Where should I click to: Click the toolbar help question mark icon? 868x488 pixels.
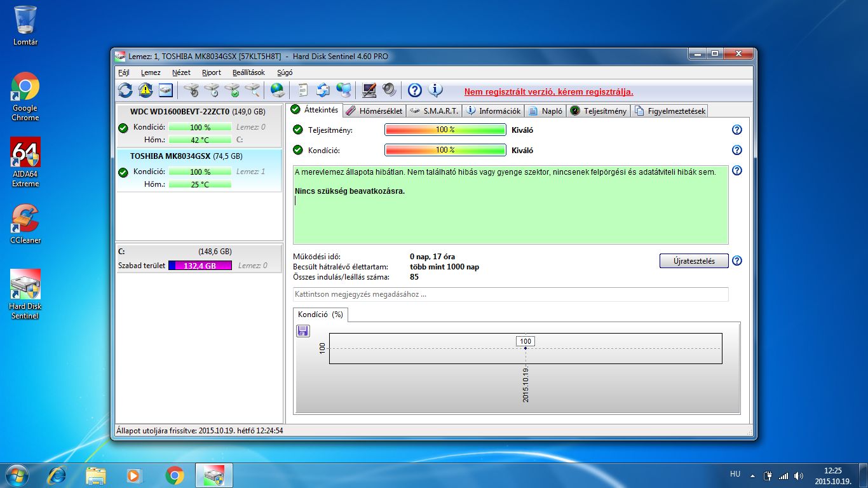click(415, 90)
